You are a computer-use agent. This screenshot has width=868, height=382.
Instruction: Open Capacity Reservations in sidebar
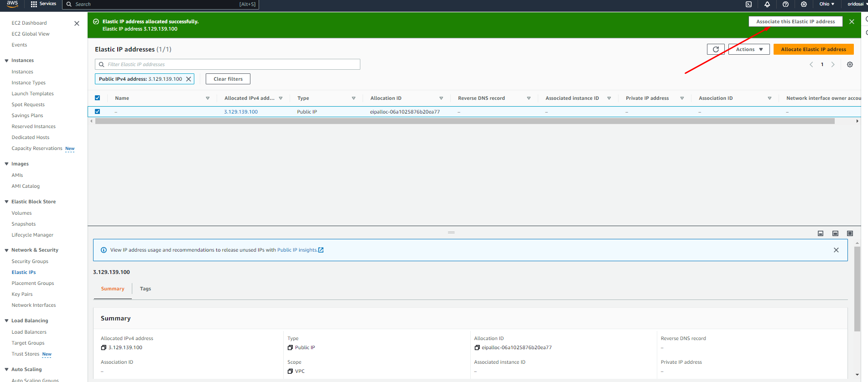[x=37, y=149]
